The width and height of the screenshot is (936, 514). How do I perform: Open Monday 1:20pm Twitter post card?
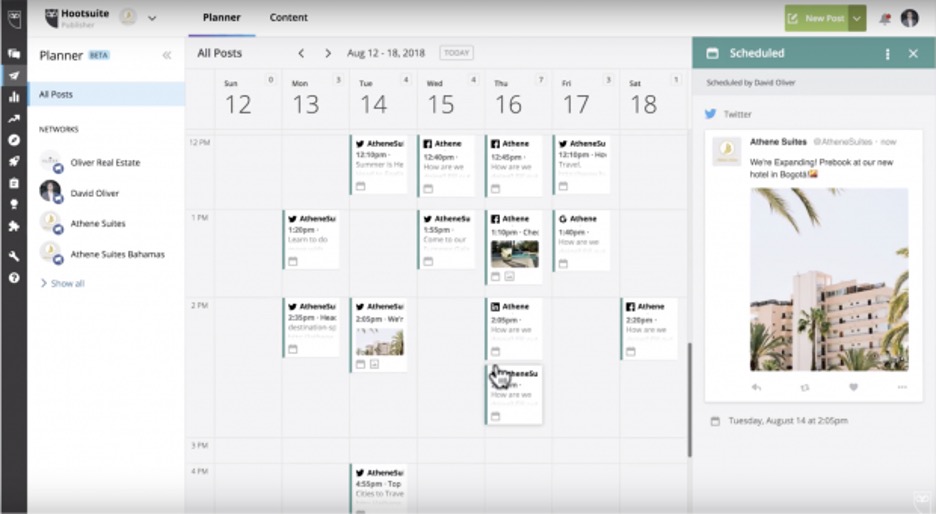312,240
